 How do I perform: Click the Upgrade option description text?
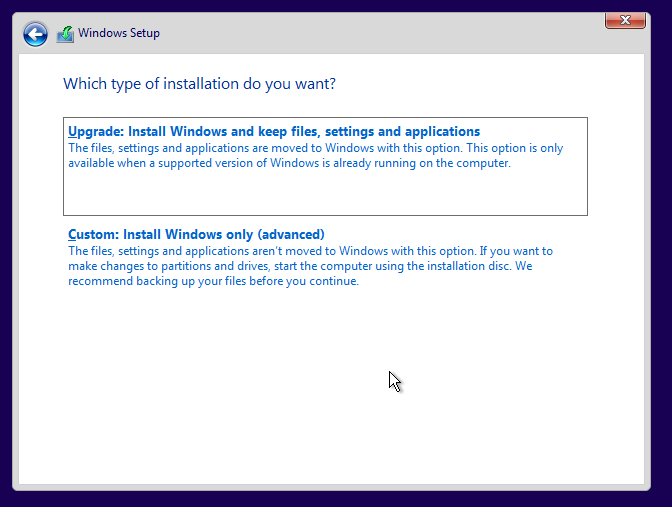tap(315, 156)
